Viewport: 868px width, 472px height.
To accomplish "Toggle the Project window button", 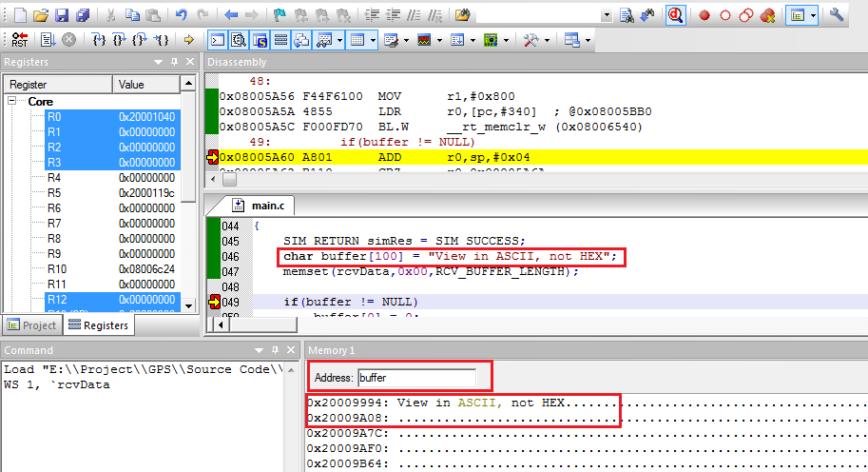I will [797, 15].
